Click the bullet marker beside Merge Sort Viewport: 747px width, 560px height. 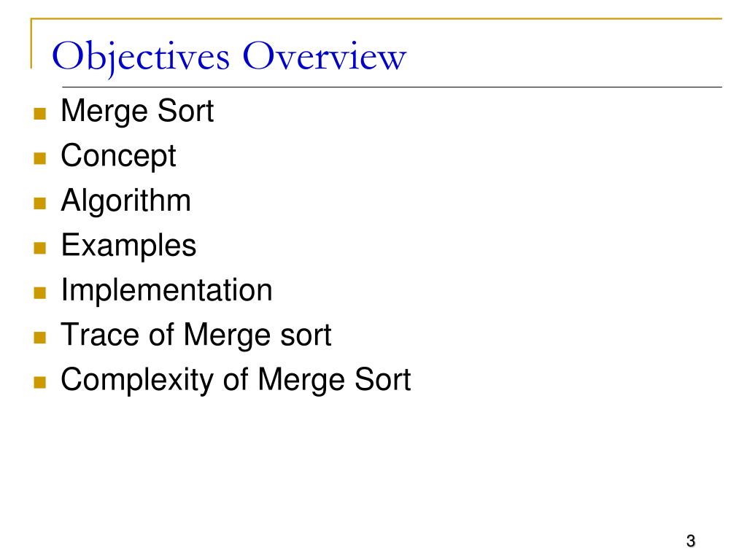click(x=40, y=114)
